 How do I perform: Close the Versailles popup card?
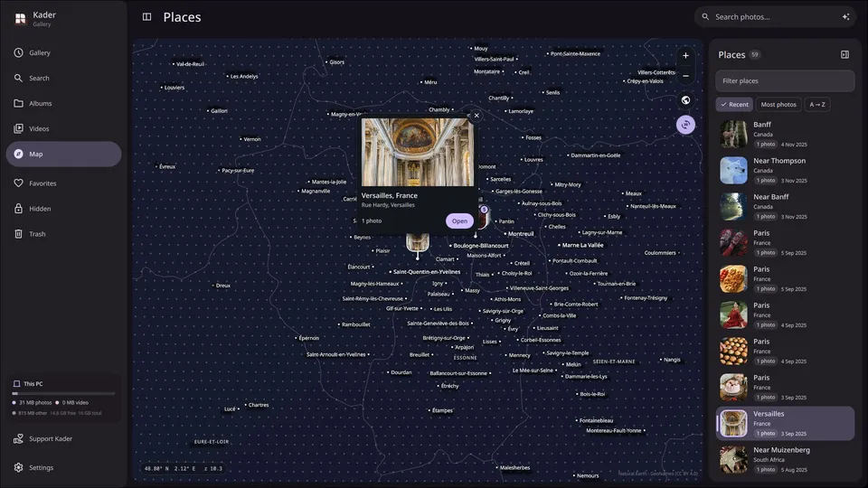[476, 116]
